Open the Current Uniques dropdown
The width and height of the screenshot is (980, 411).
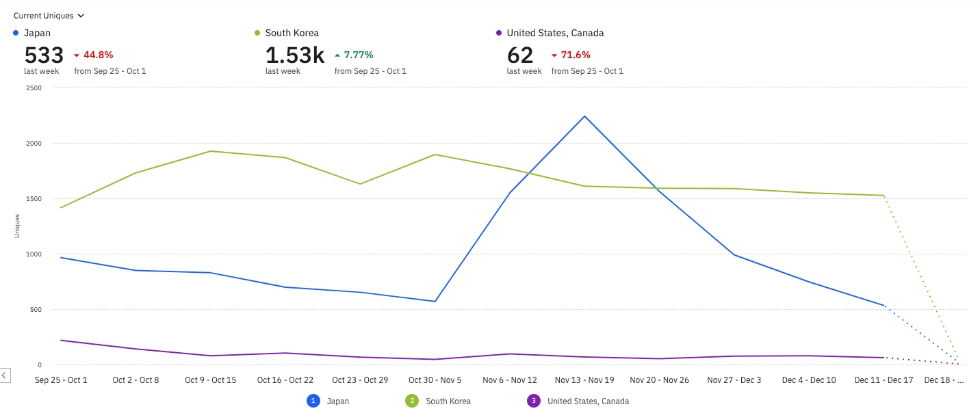49,15
